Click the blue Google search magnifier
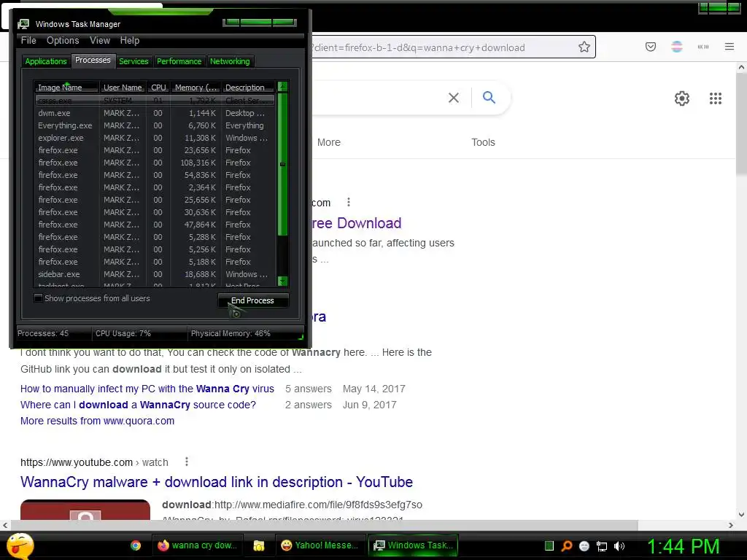 pos(489,97)
